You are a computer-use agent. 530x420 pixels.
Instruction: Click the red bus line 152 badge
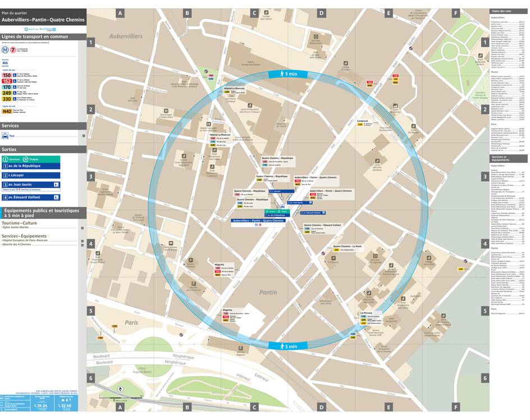tap(7, 81)
